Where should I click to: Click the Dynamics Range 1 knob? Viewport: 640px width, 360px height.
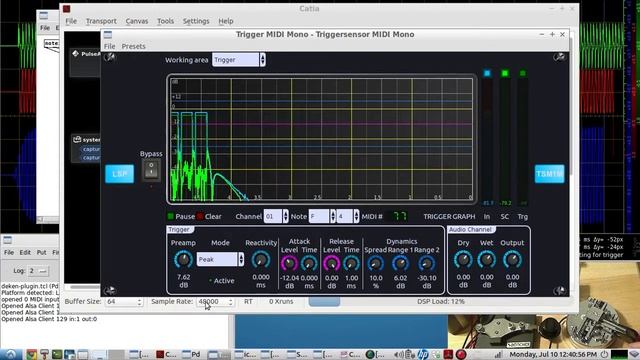pos(400,264)
